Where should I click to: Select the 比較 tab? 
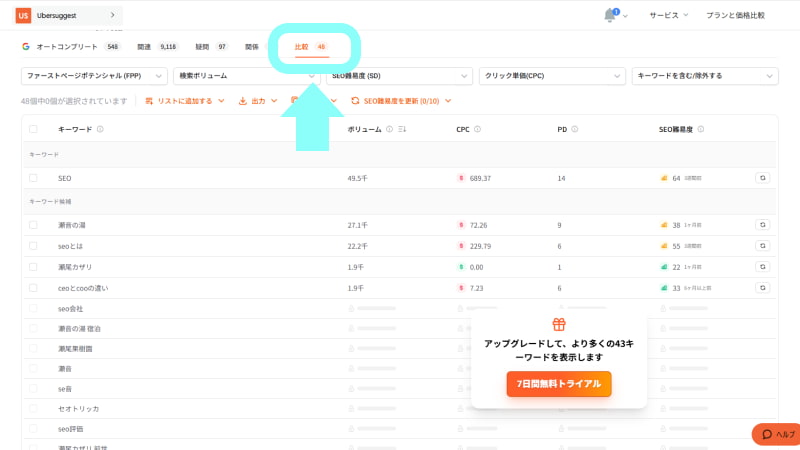tap(311, 46)
